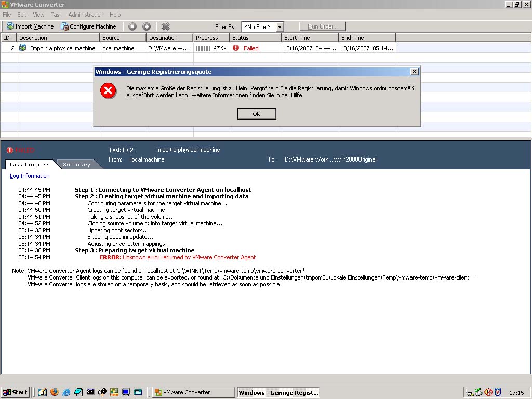Open the Task menu
532x399 pixels.
click(56, 15)
